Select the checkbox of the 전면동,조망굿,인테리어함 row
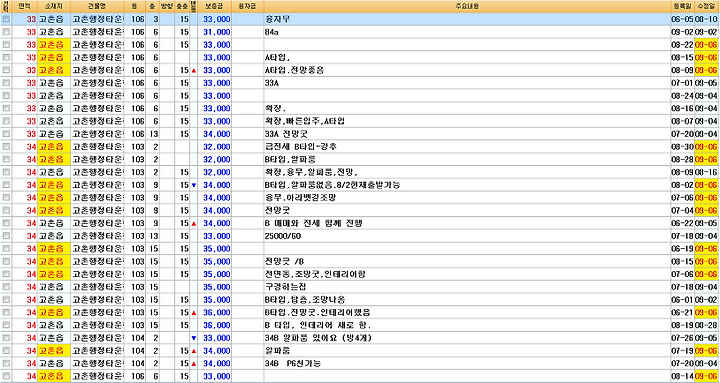Viewport: 720px width, 383px height. click(6, 274)
